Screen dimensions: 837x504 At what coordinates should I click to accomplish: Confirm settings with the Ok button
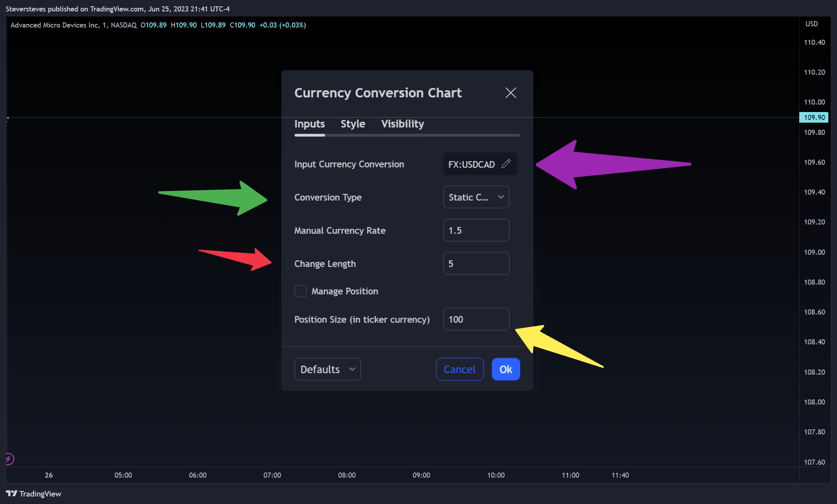coord(506,369)
